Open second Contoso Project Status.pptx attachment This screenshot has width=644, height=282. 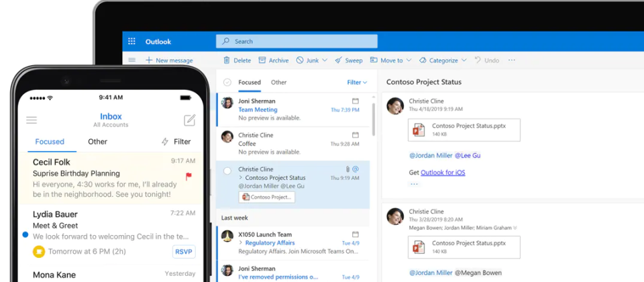tap(464, 247)
